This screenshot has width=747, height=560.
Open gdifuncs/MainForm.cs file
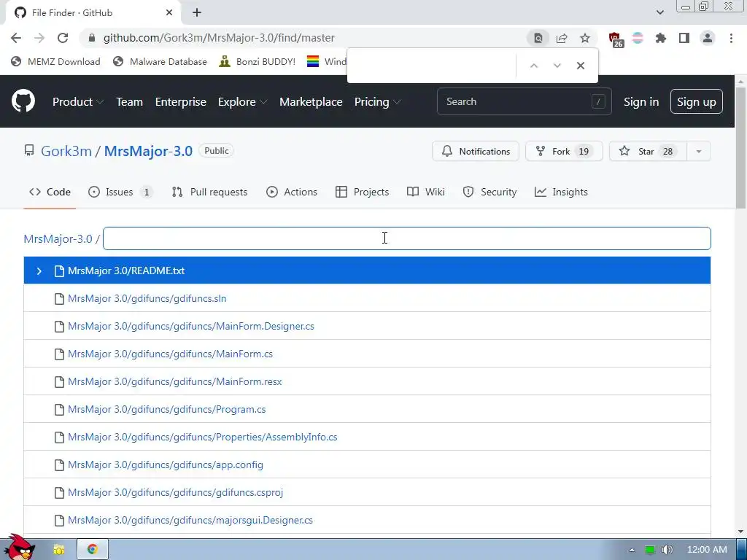170,354
